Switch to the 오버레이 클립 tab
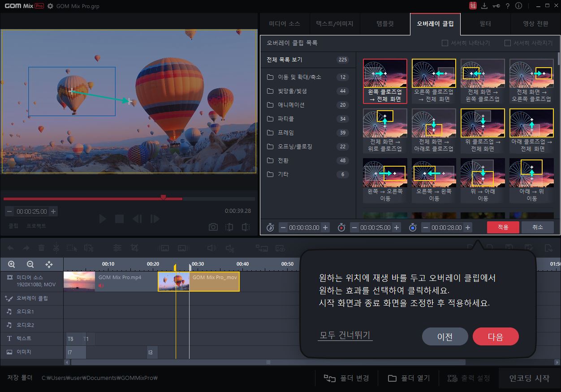This screenshot has height=392, width=561. pyautogui.click(x=435, y=24)
